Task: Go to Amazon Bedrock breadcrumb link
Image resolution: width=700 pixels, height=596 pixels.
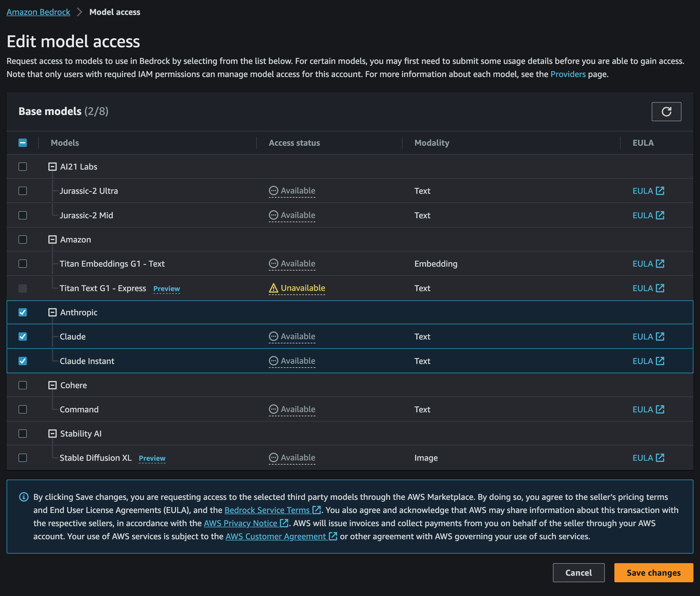Action: coord(38,12)
